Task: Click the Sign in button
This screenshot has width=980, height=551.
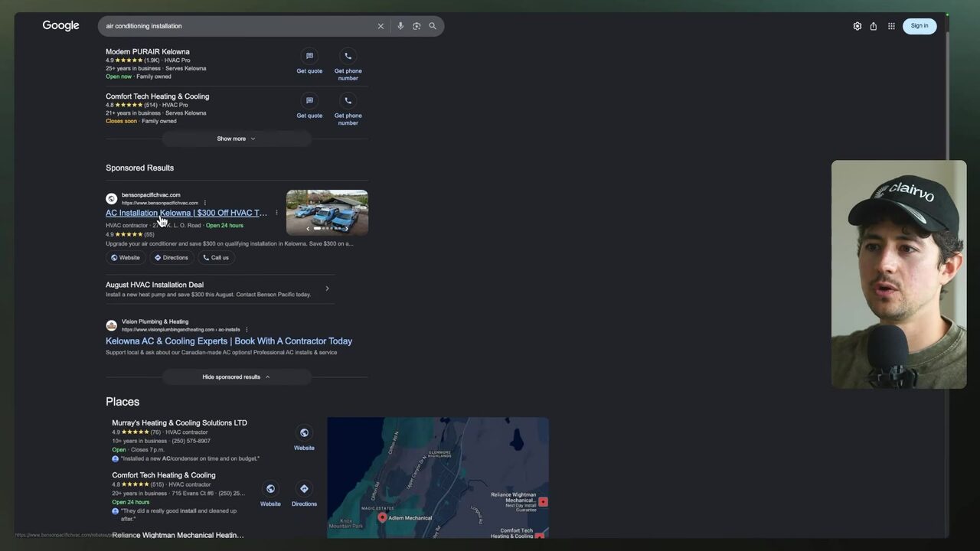Action: 920,26
